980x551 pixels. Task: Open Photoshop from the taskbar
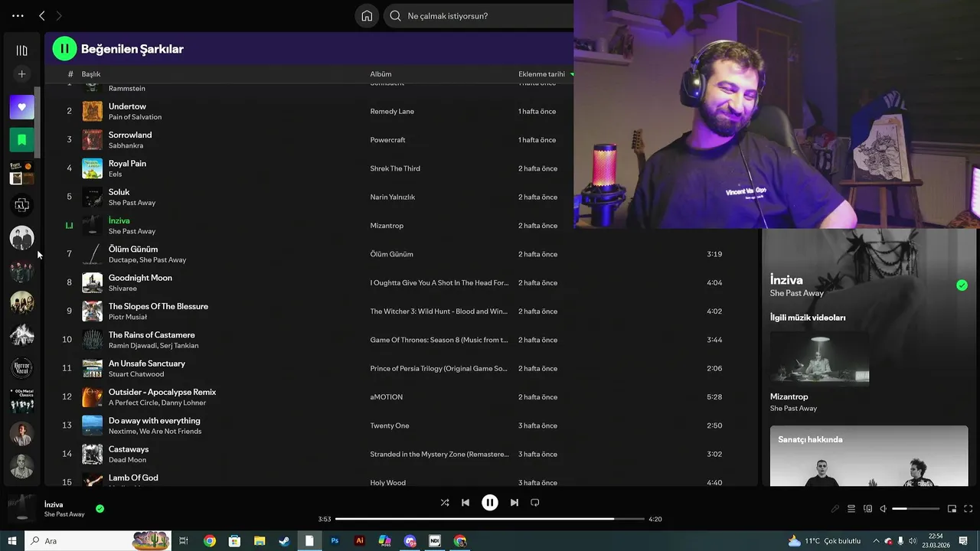(335, 541)
